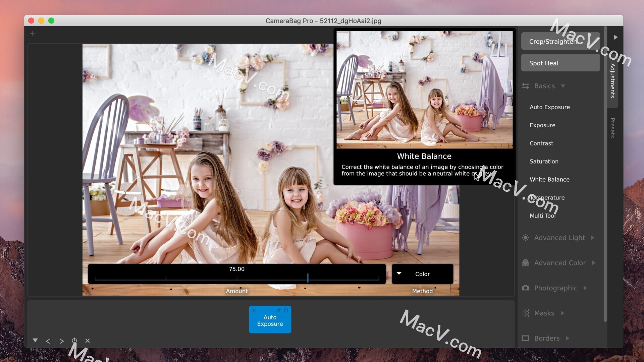Toggle the power icon in bottom navigation bar

[74, 341]
